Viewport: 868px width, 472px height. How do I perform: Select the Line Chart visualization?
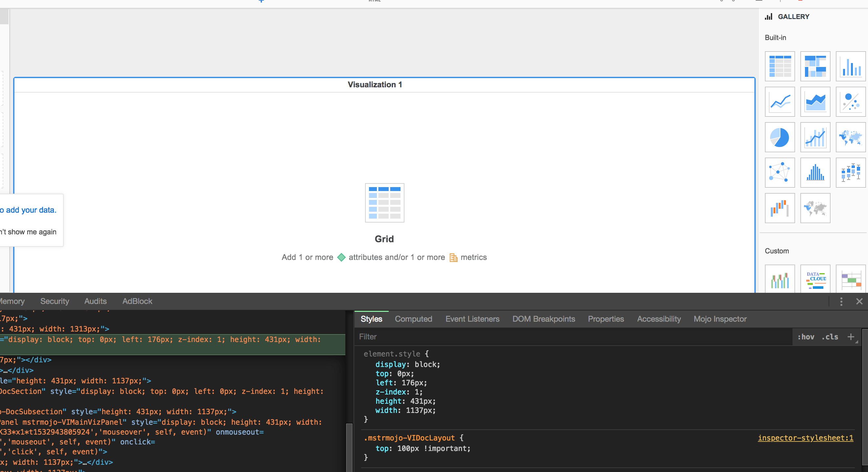780,102
